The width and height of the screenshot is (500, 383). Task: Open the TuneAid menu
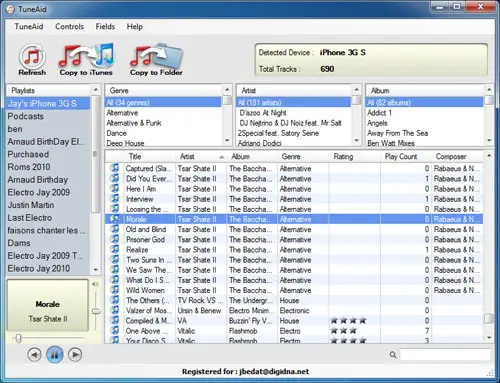pyautogui.click(x=29, y=27)
